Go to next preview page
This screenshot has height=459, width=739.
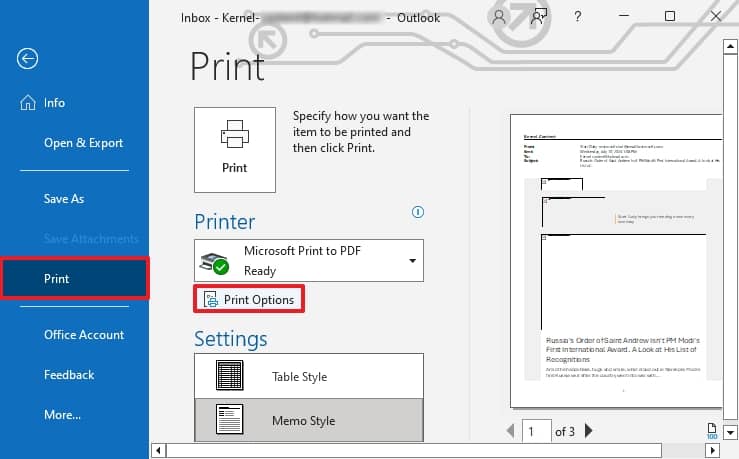click(589, 431)
